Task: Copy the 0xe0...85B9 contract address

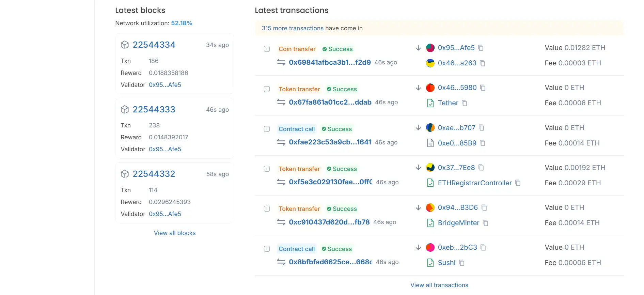Action: pyautogui.click(x=483, y=143)
